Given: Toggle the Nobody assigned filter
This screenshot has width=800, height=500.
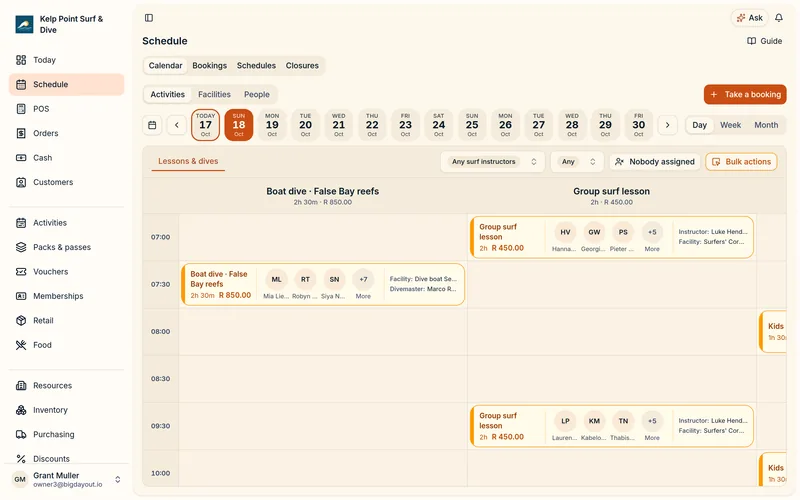Looking at the screenshot, I should (655, 162).
